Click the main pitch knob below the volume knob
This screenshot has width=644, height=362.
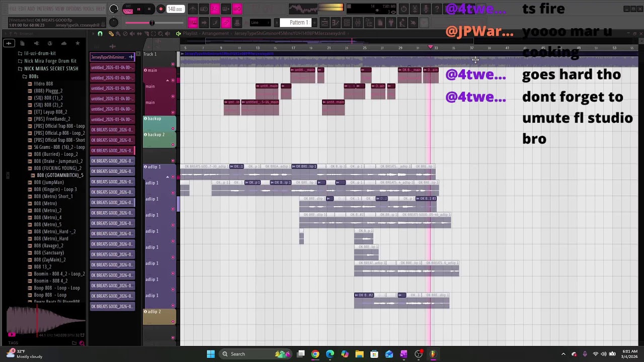click(x=114, y=23)
